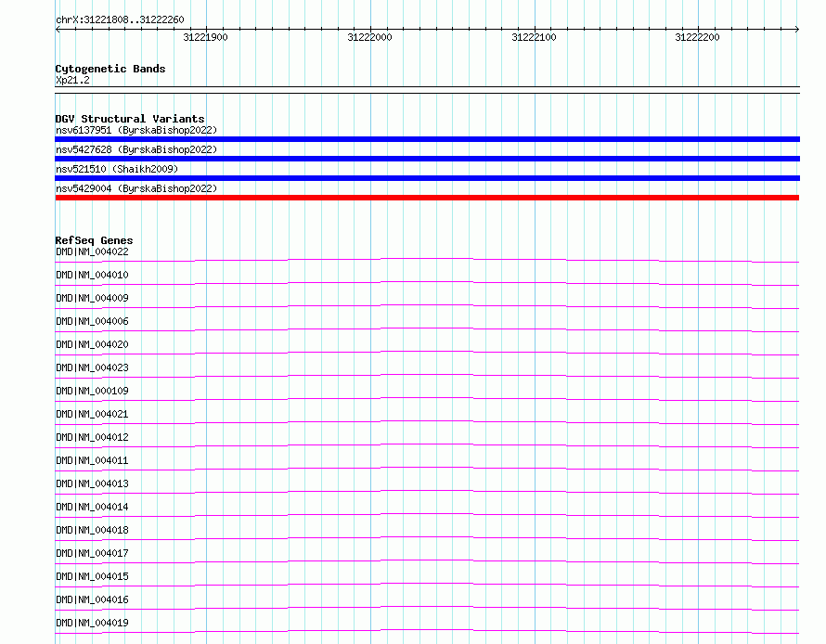Select the DGV Structural Variants track title

click(130, 119)
